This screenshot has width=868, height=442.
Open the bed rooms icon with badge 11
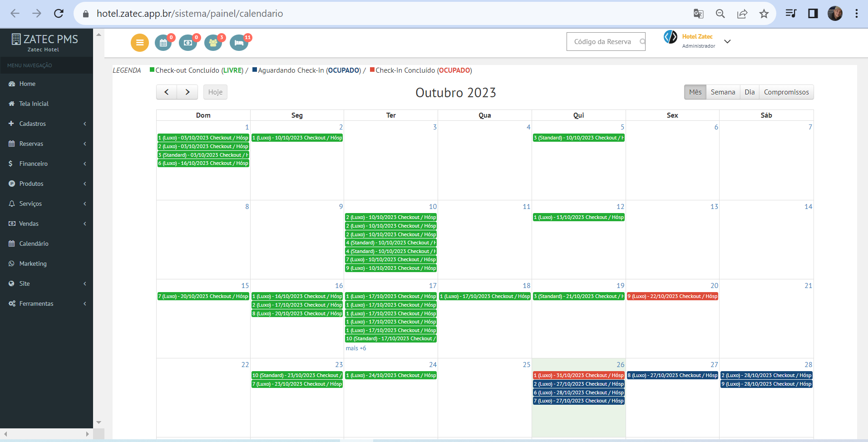click(239, 43)
